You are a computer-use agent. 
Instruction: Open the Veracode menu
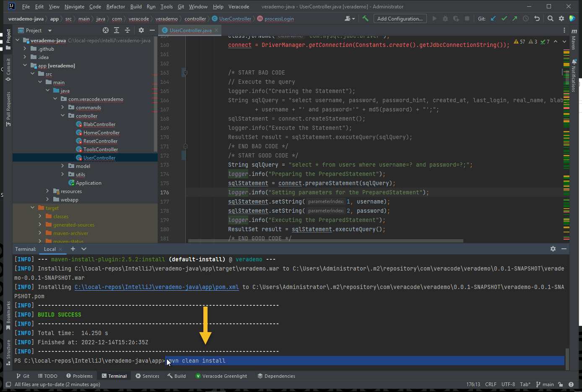(239, 6)
